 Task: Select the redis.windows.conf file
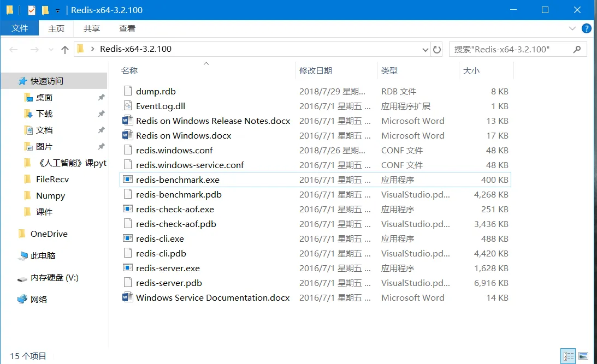(174, 150)
